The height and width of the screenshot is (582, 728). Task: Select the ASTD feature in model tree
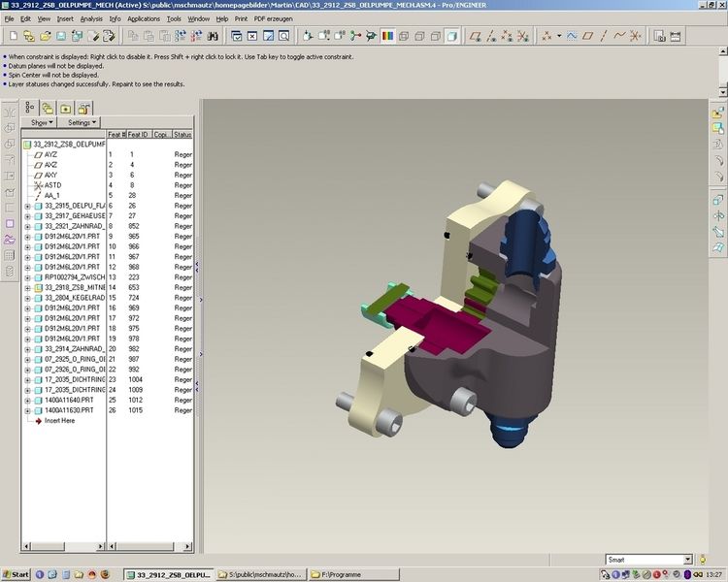52,184
